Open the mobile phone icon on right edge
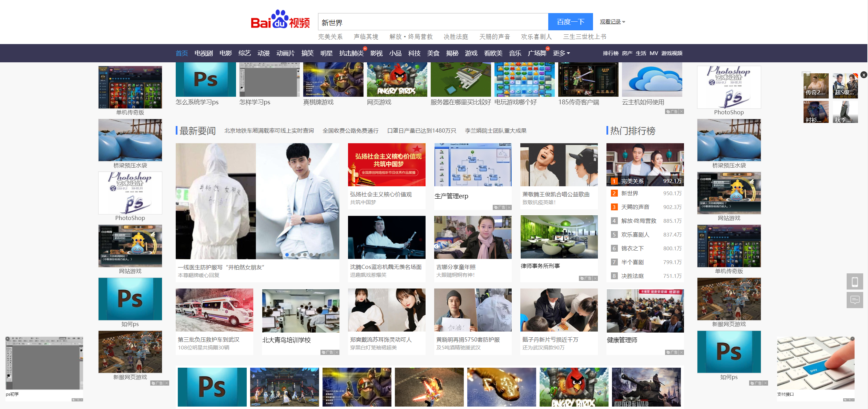868x409 pixels. click(x=855, y=282)
